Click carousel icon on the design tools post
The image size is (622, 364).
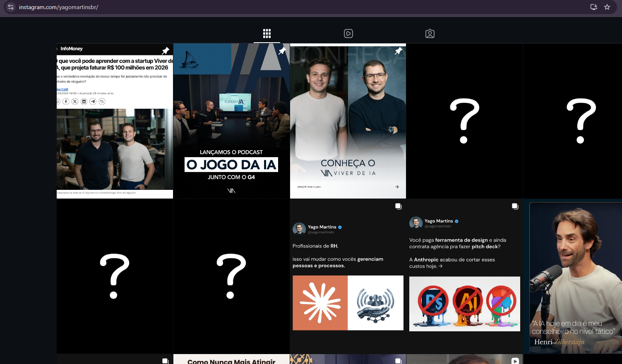(x=515, y=206)
